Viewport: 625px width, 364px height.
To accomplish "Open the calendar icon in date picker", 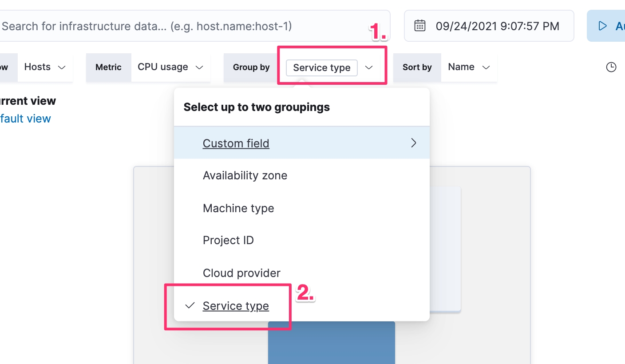I will click(420, 26).
